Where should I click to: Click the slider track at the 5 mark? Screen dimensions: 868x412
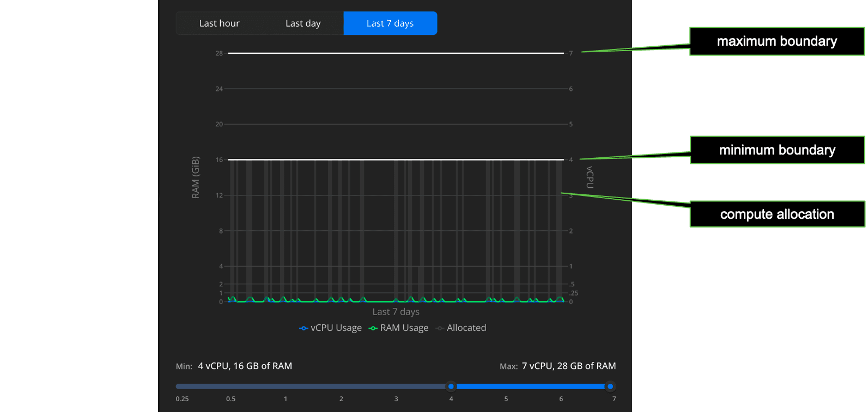click(506, 386)
